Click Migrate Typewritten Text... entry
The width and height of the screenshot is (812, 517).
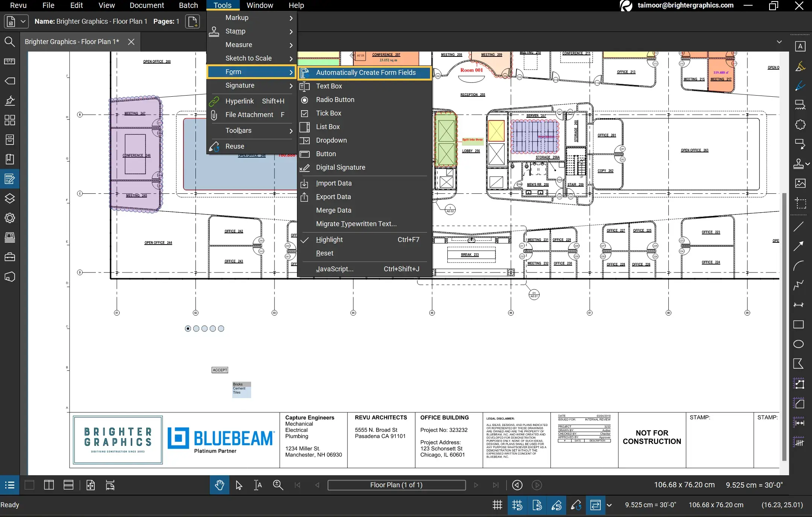[365, 224]
